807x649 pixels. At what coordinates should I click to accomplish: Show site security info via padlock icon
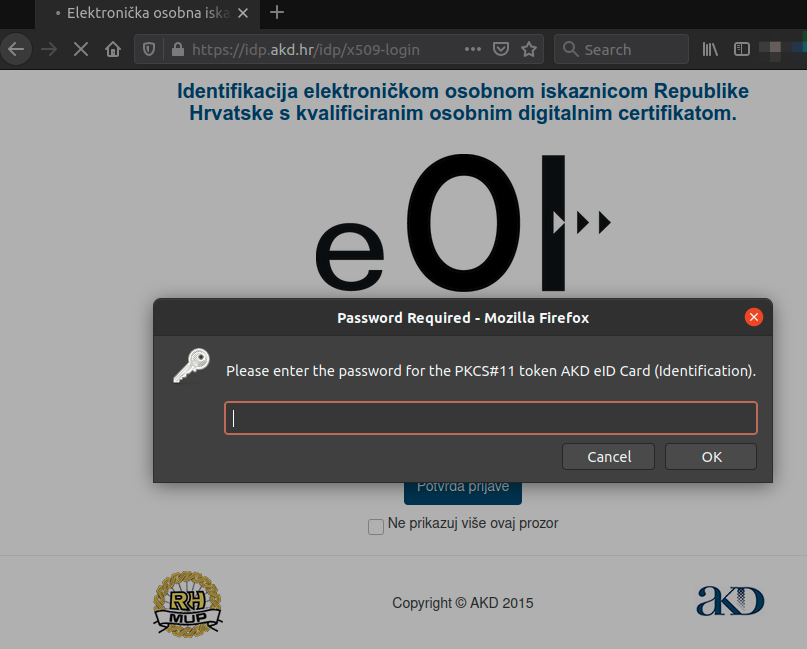point(178,49)
